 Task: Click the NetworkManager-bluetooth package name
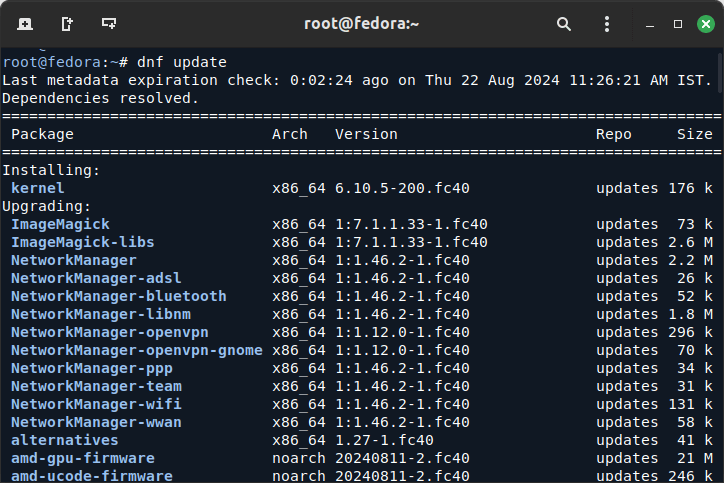pyautogui.click(x=119, y=296)
